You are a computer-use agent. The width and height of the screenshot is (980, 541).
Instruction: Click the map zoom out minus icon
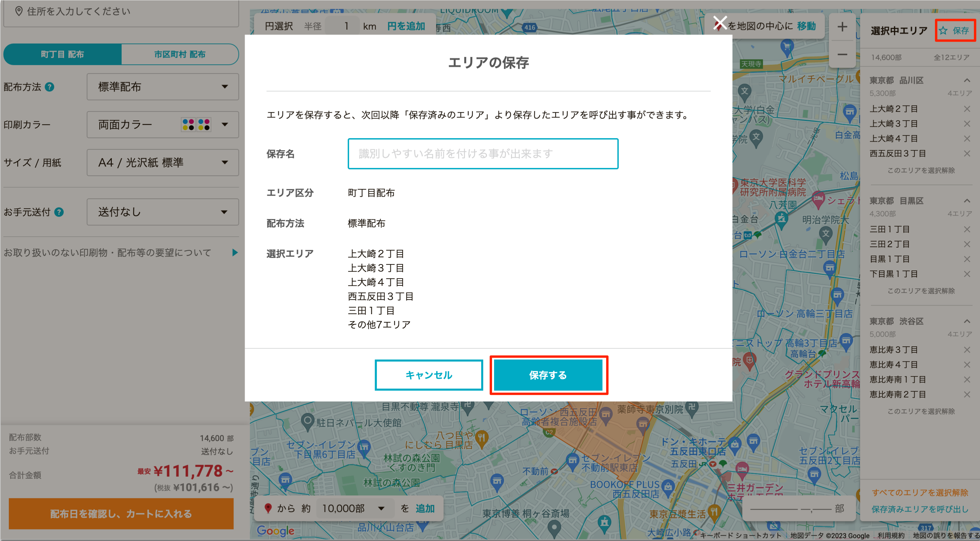click(x=842, y=55)
